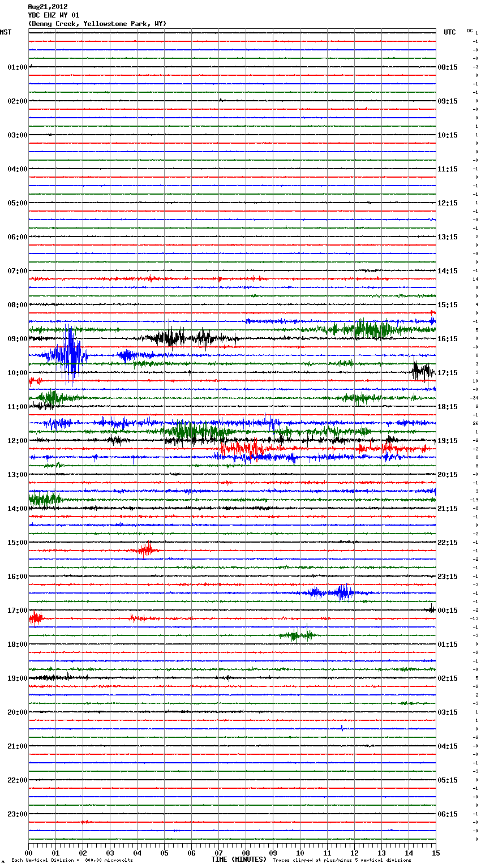The height and width of the screenshot is (868, 481).
Task: Click the "-34" DC offset value
Action: pyautogui.click(x=474, y=398)
